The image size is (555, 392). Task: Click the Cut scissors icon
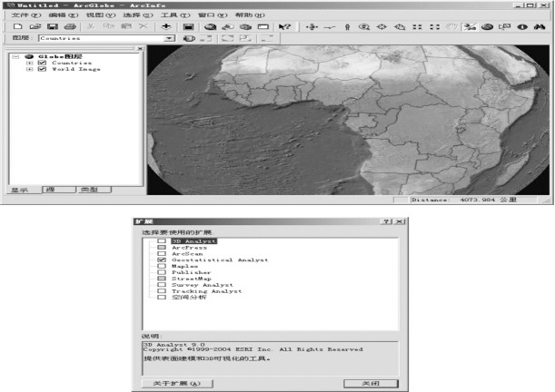[x=91, y=26]
